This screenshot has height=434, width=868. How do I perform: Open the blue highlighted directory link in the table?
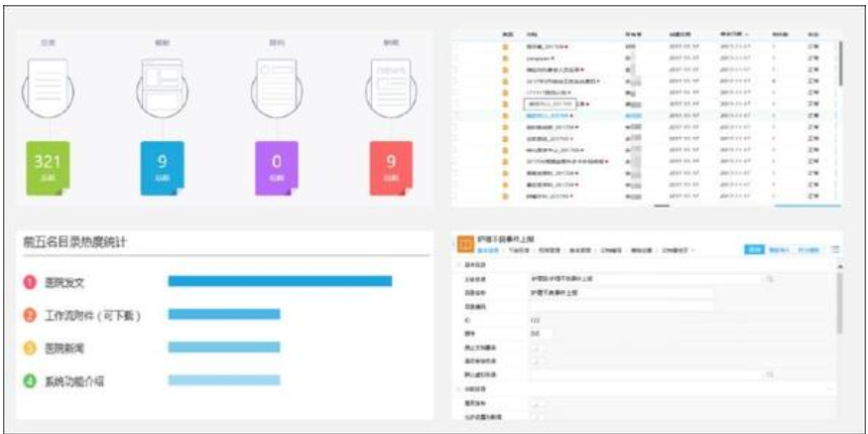546,116
